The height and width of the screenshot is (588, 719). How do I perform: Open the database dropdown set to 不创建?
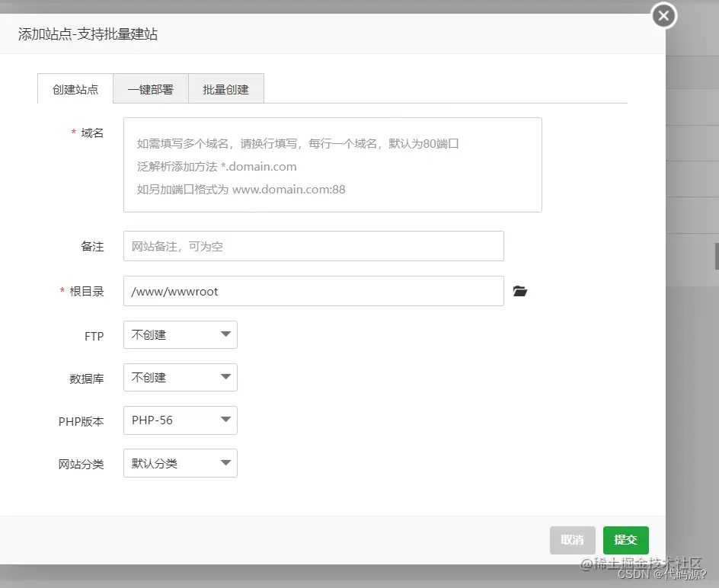point(180,377)
